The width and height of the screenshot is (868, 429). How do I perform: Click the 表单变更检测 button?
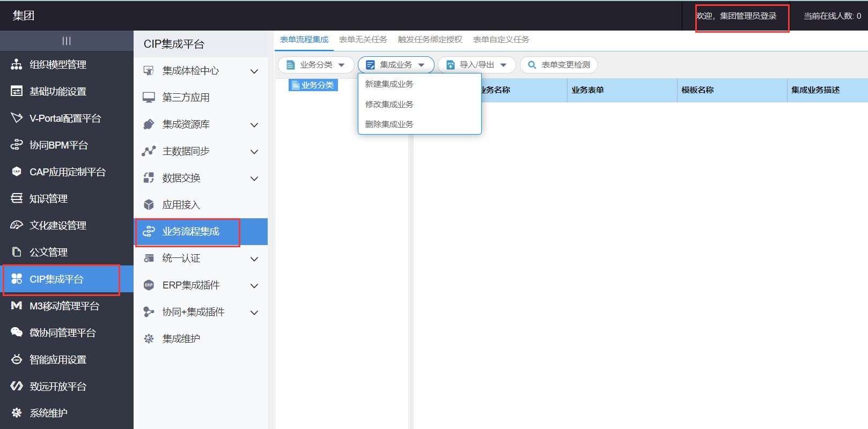559,65
